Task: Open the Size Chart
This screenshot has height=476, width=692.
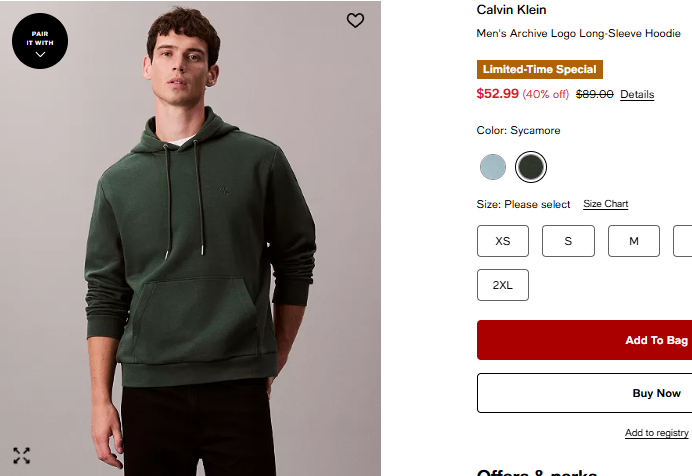Action: 605,204
